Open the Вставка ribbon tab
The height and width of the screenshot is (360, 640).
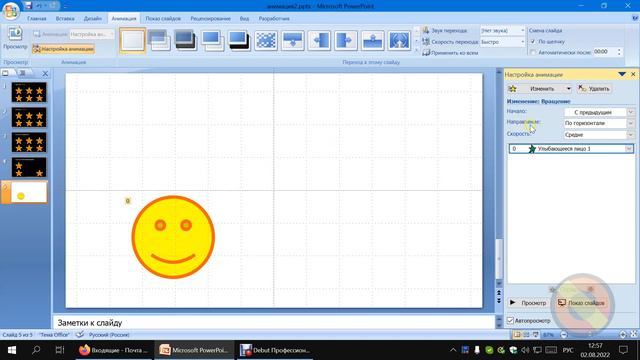pos(65,18)
